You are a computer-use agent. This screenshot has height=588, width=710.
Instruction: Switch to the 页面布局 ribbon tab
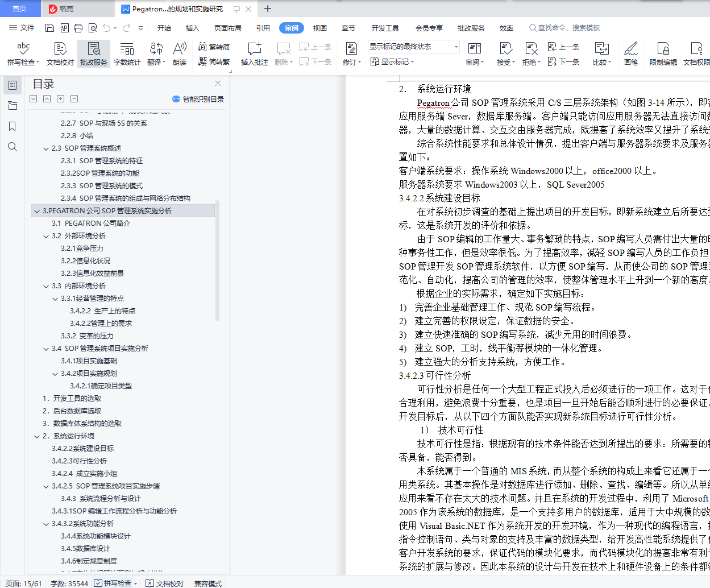click(228, 28)
